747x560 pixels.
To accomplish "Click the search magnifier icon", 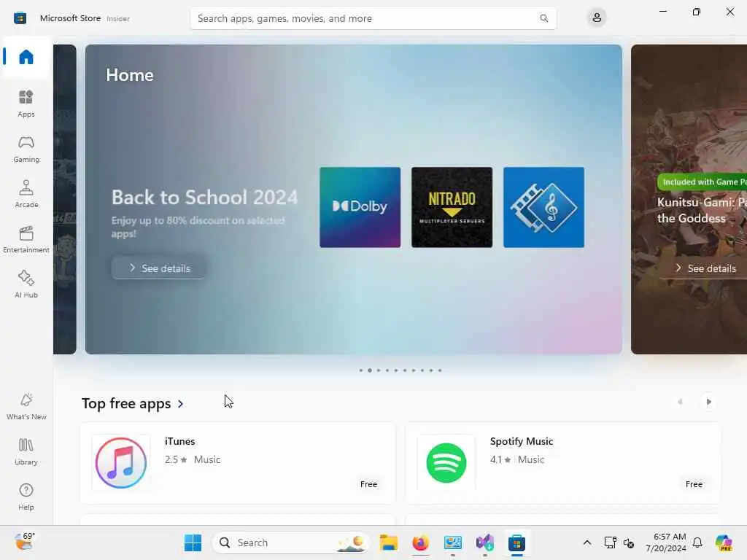I will pos(543,18).
